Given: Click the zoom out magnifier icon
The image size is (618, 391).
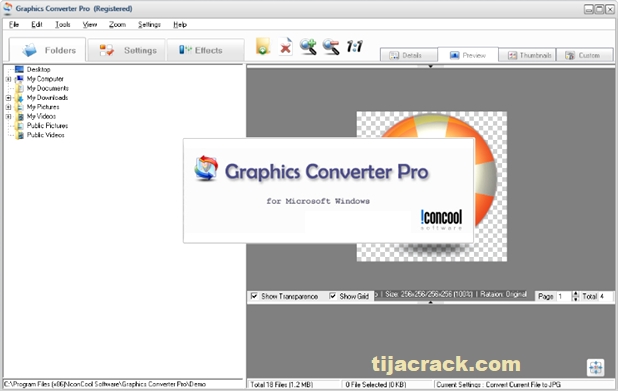Looking at the screenshot, I should click(331, 47).
